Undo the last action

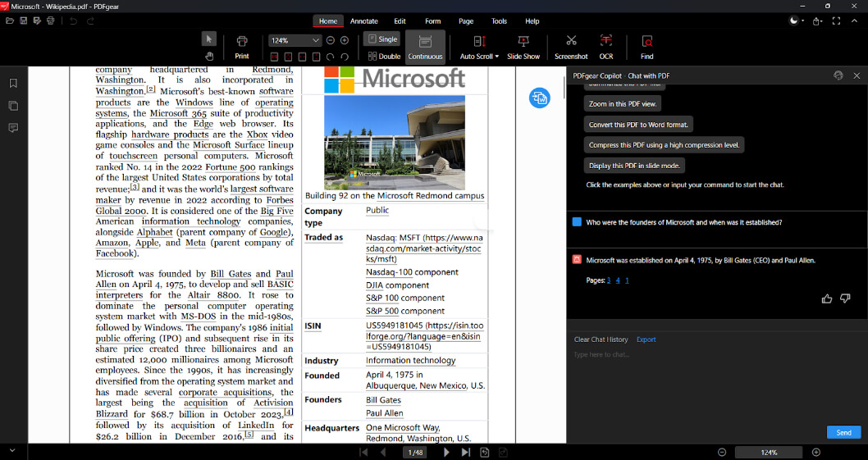(x=74, y=21)
